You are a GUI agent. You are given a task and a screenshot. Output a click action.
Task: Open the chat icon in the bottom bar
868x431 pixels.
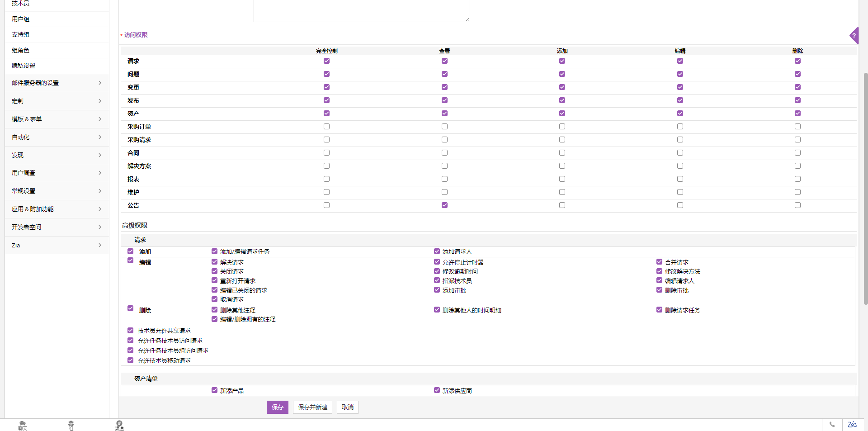[x=23, y=425]
